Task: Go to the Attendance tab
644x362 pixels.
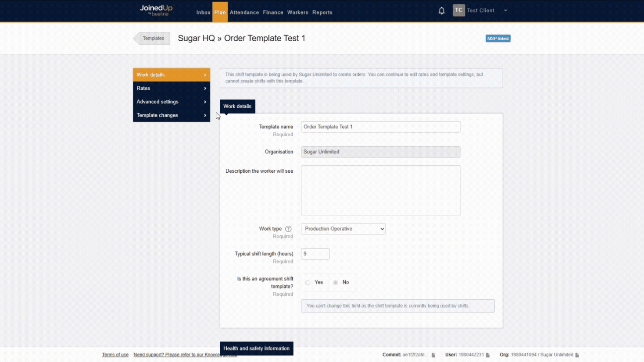Action: click(x=244, y=12)
